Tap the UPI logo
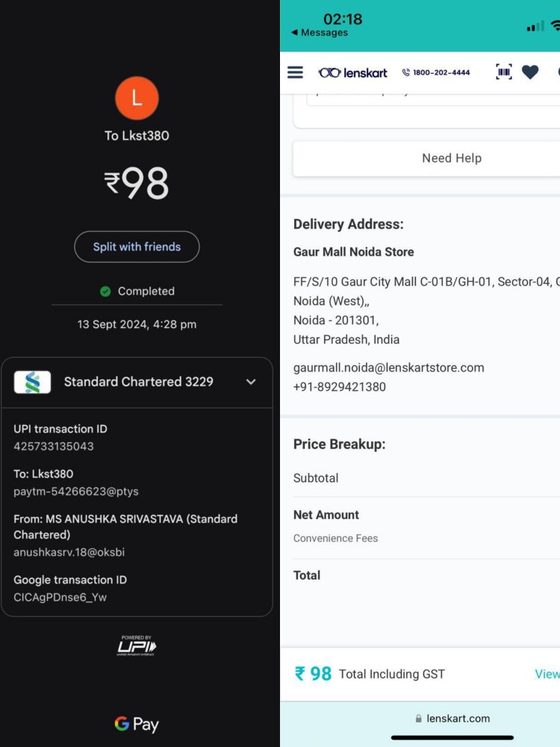Viewport: 560px width, 747px height. click(x=137, y=646)
